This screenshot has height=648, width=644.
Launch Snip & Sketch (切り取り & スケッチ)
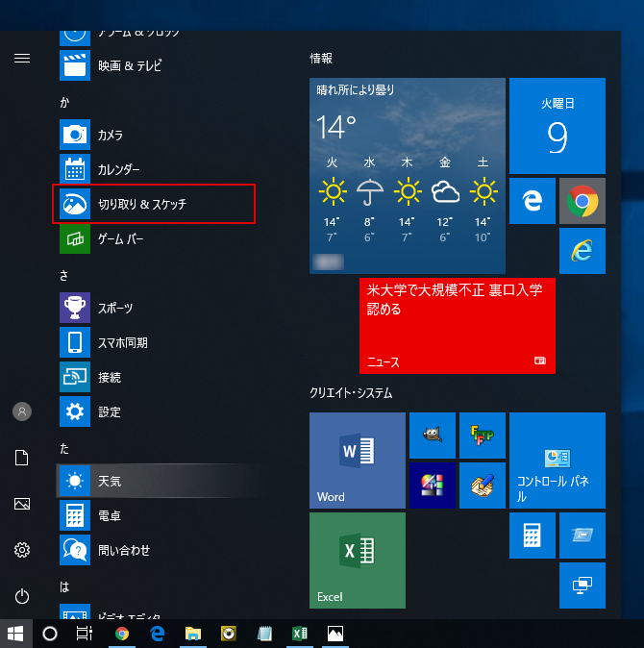[x=157, y=204]
